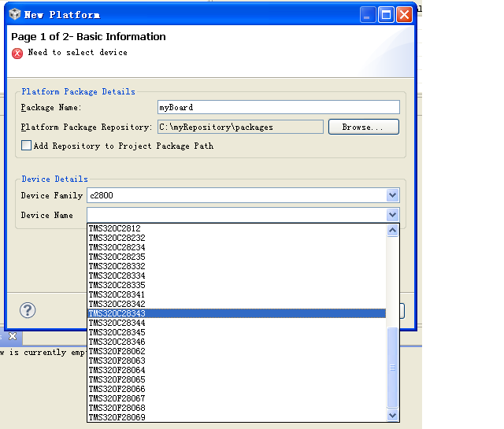This screenshot has width=504, height=429.
Task: Select TMS320C28232 from device list
Action: (236, 239)
